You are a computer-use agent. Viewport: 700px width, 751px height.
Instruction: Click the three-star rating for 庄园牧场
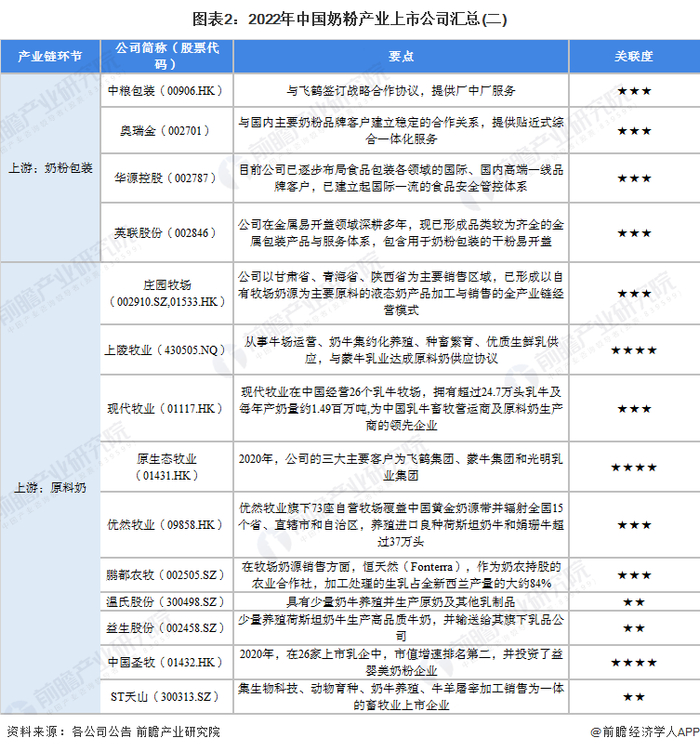point(634,293)
